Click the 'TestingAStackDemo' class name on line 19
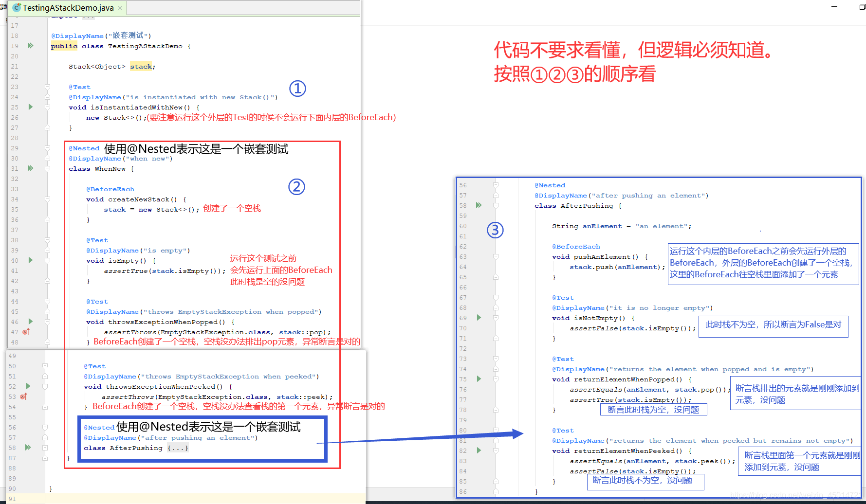Image resolution: width=866 pixels, height=504 pixels. 145,46
